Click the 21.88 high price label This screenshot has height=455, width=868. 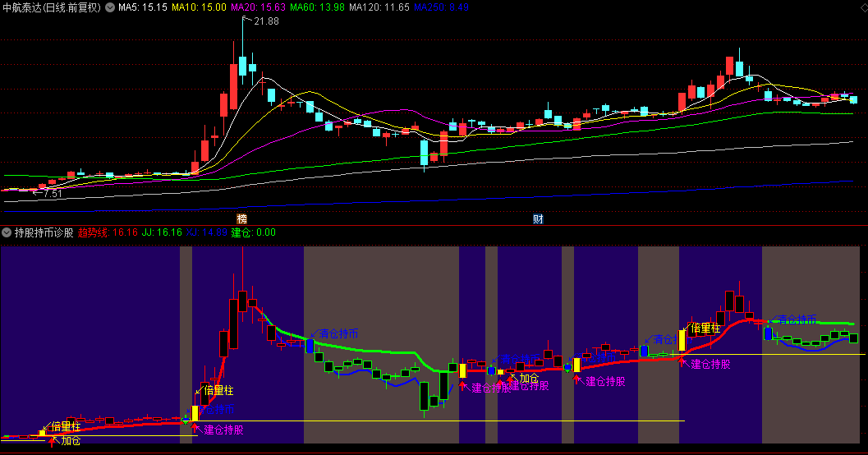pos(266,21)
